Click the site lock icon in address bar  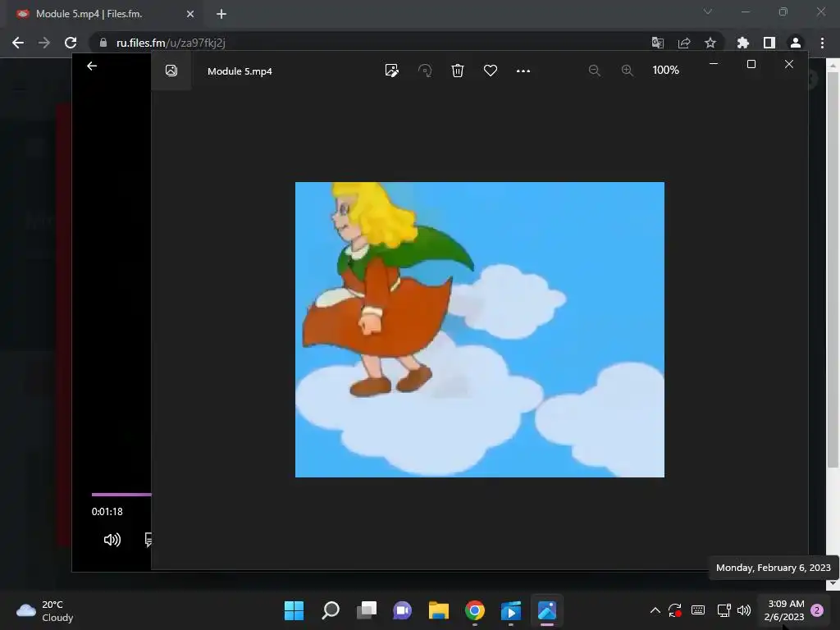[103, 43]
